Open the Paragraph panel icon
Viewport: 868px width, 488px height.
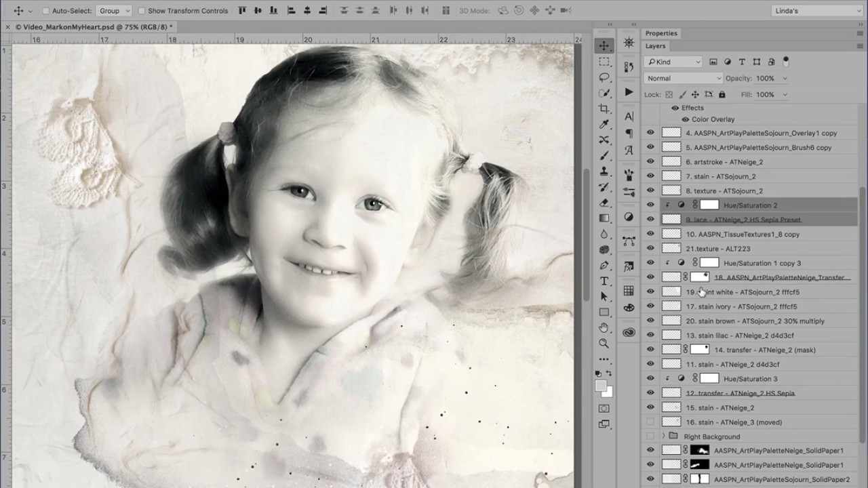pyautogui.click(x=629, y=134)
